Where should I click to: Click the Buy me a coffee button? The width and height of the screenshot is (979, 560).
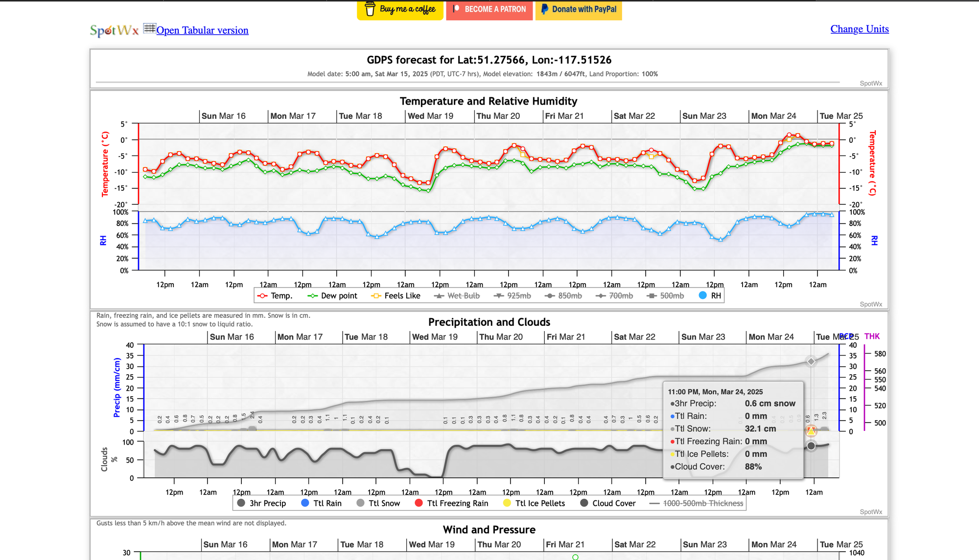click(400, 9)
